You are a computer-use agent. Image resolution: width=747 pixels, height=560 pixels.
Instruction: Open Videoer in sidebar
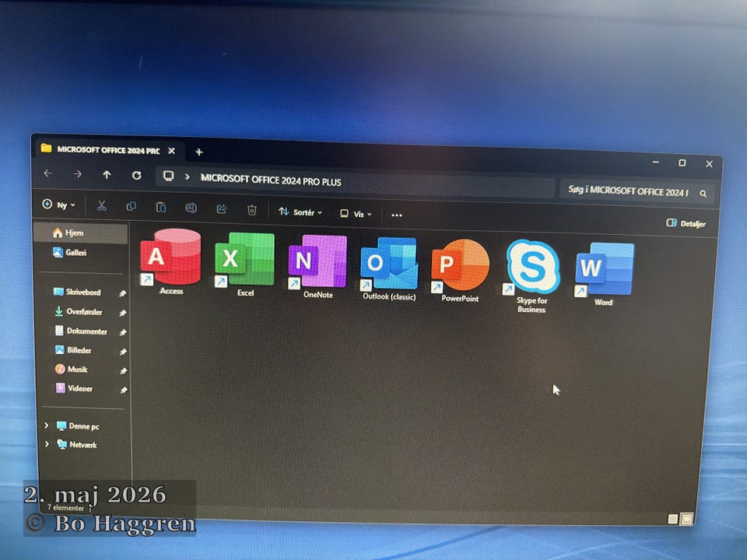click(x=75, y=388)
